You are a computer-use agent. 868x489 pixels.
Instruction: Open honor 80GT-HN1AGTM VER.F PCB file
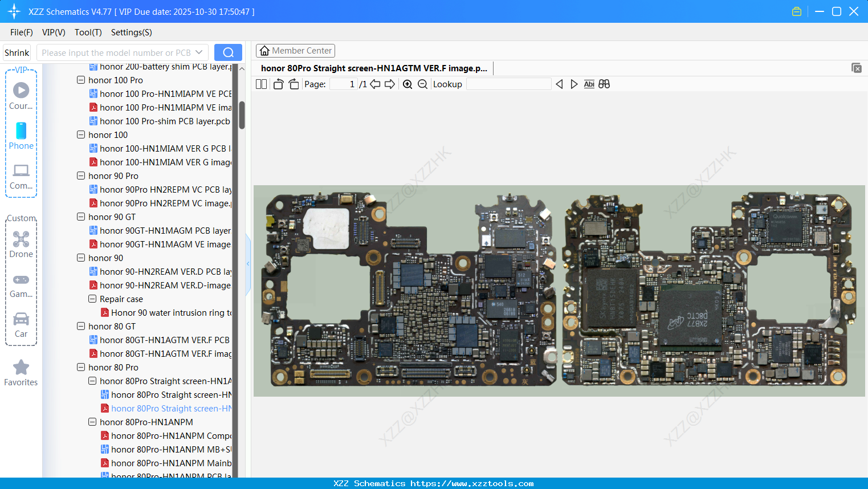point(160,340)
